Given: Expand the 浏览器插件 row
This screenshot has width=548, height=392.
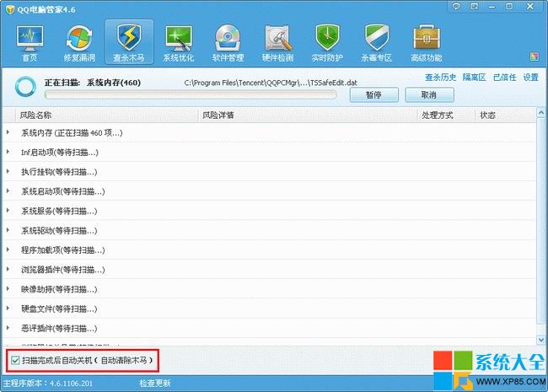Looking at the screenshot, I should coord(8,270).
